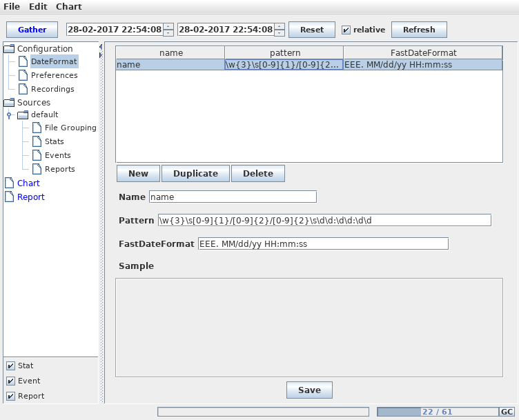
Task: Open the Report tree node
Action: point(31,197)
